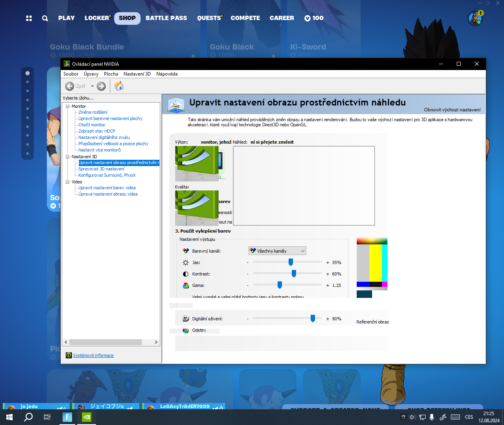Click the Odstín hue icon
This screenshot has width=504, height=425.
click(x=186, y=331)
